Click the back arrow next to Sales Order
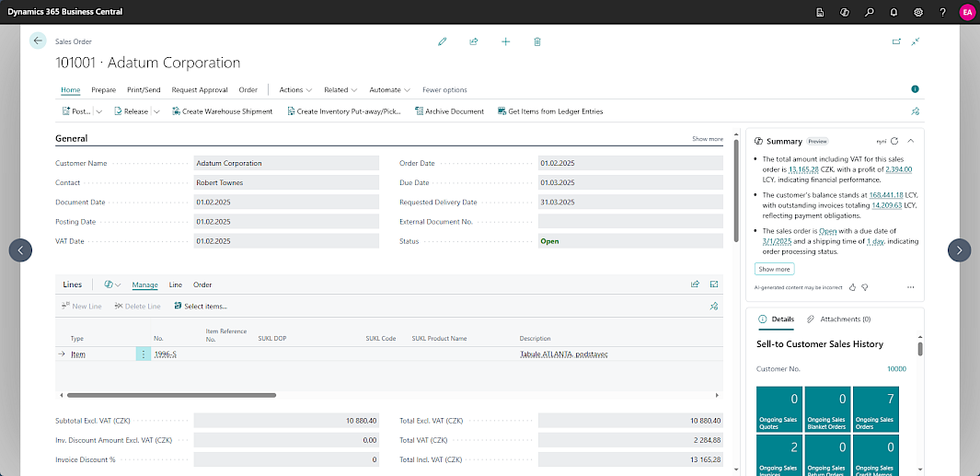The height and width of the screenshot is (476, 980). pyautogui.click(x=38, y=41)
